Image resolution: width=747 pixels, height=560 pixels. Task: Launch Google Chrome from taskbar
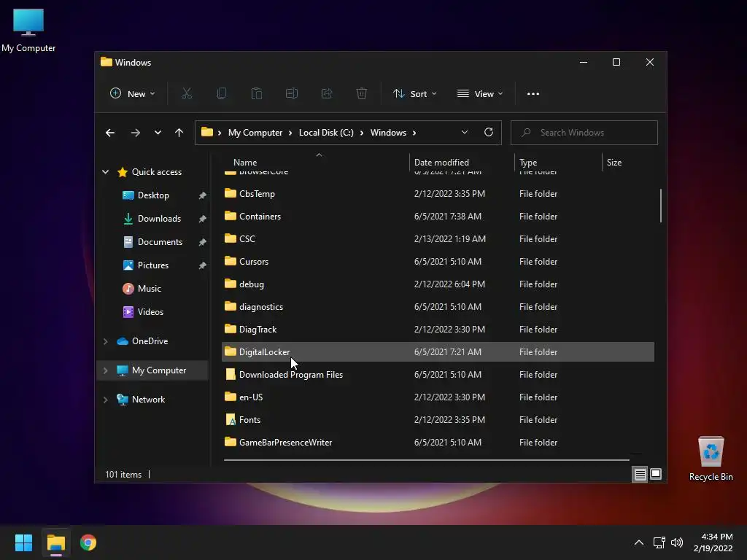[88, 542]
